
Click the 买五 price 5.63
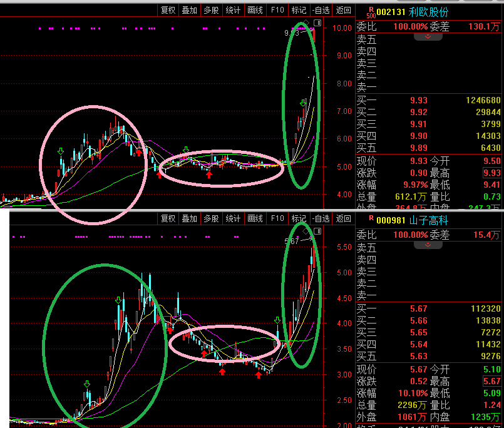[418, 356]
